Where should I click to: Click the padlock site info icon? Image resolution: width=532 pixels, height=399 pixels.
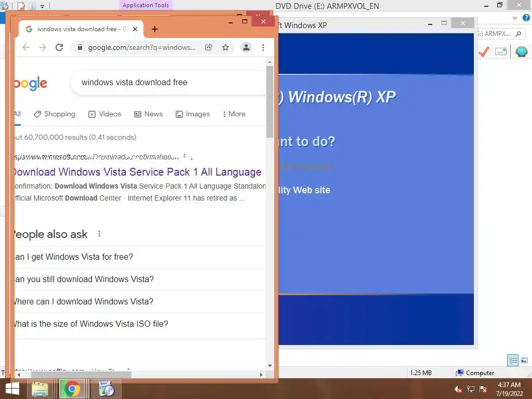point(79,47)
